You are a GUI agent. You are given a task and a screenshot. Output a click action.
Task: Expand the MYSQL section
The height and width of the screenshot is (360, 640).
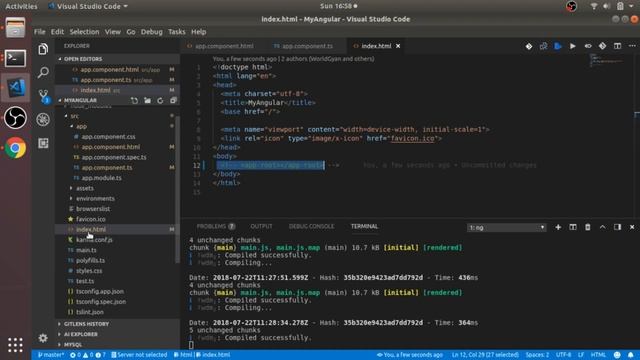coord(118,344)
